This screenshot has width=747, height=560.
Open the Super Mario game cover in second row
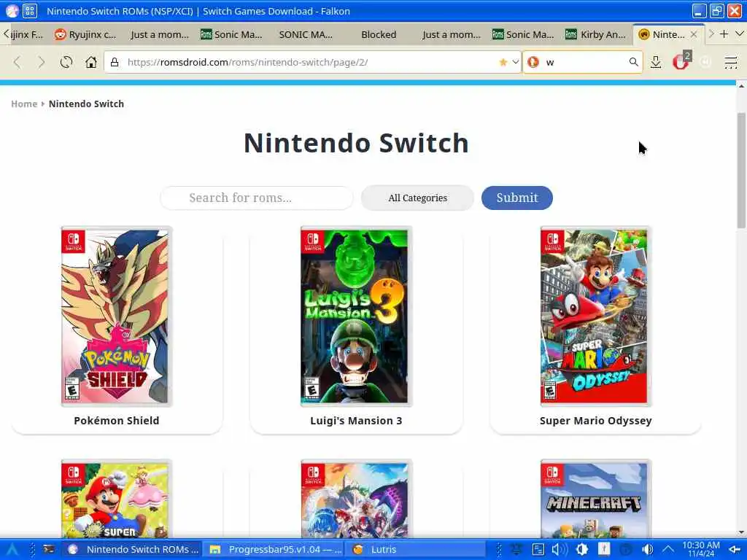[x=116, y=499]
